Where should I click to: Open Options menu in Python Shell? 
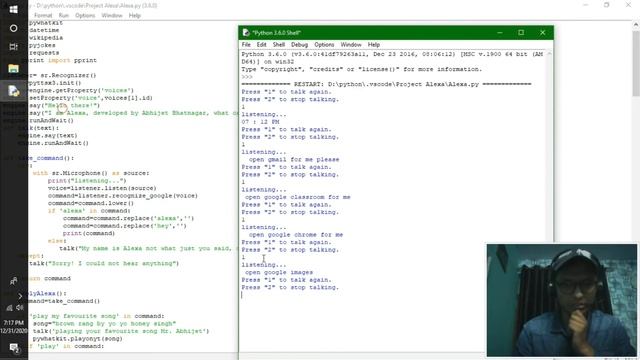coord(324,44)
